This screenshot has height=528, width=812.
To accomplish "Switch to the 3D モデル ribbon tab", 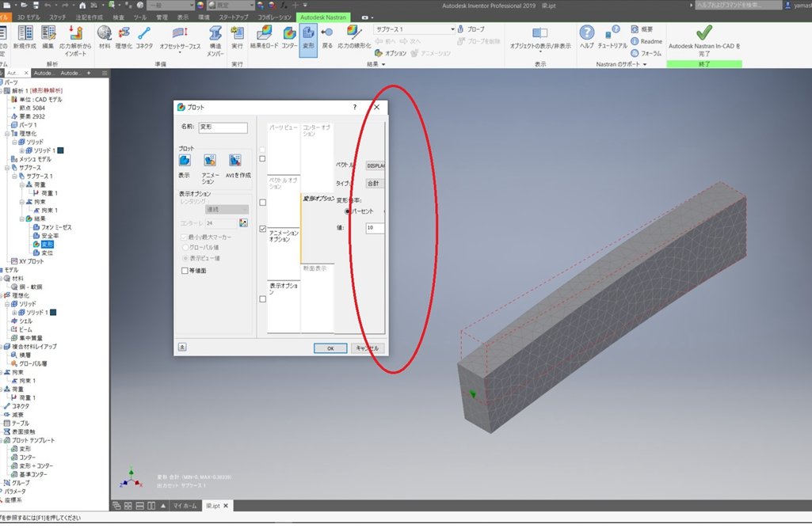I will point(29,17).
